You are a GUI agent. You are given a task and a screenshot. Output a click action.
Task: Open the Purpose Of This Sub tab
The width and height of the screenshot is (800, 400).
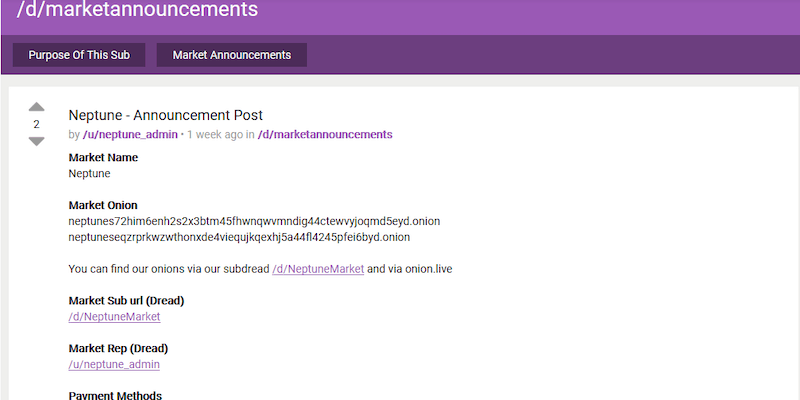click(x=79, y=55)
